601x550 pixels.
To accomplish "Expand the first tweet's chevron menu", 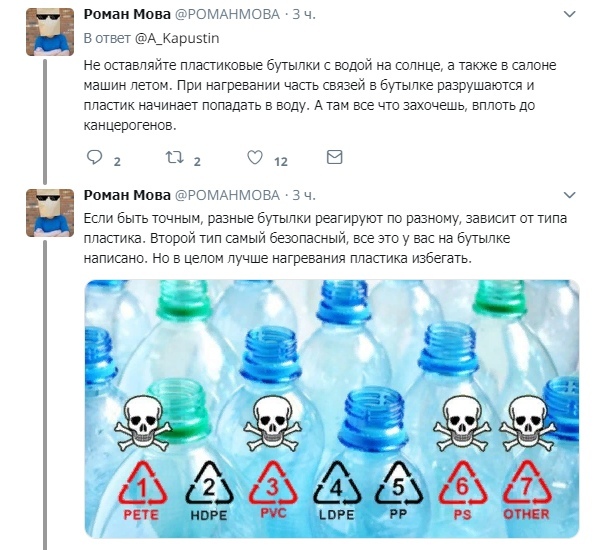I will click(570, 15).
